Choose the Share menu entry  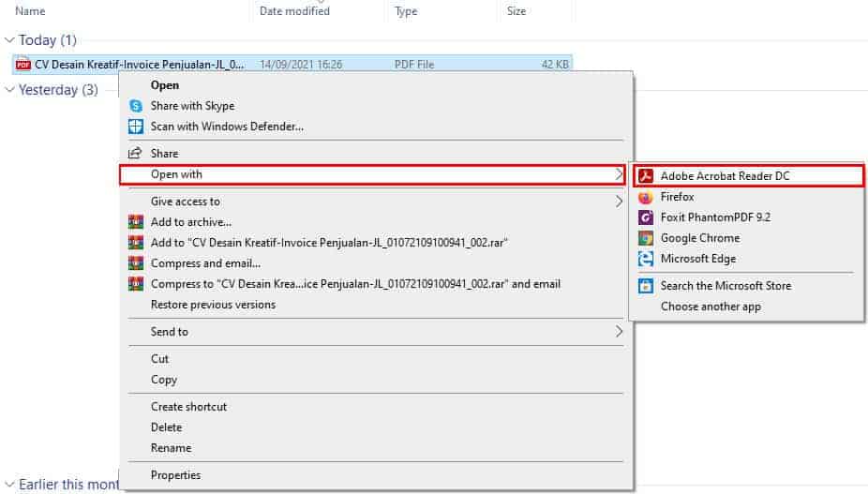[x=164, y=154]
